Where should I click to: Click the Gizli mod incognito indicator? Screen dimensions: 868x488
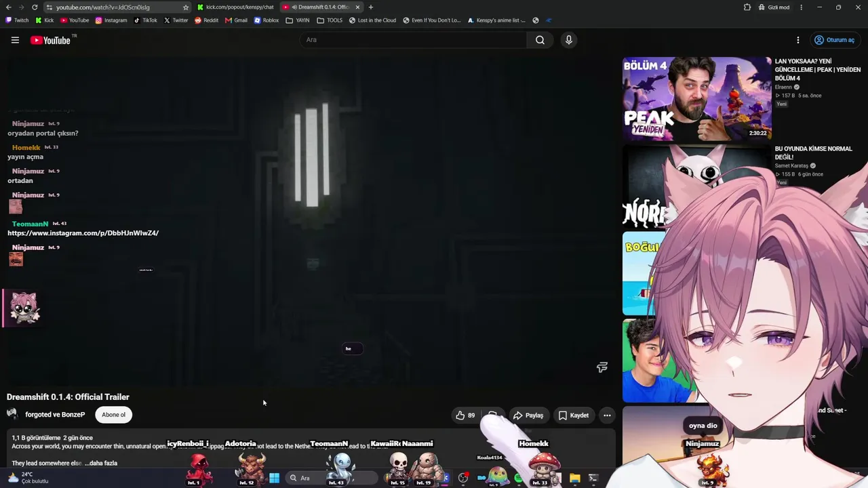(x=774, y=7)
